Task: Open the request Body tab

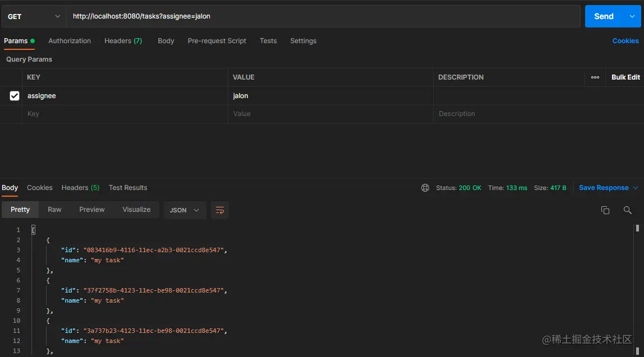Action: 166,41
